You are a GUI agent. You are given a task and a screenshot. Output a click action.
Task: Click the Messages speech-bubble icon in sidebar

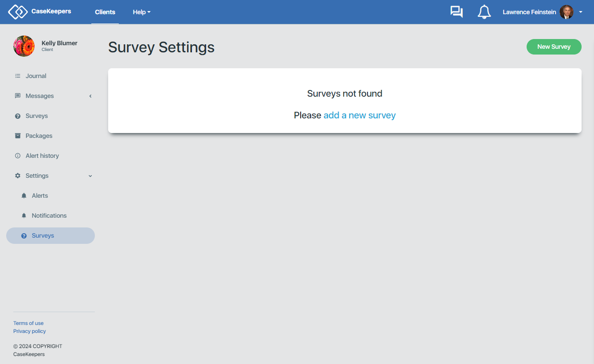pyautogui.click(x=18, y=96)
